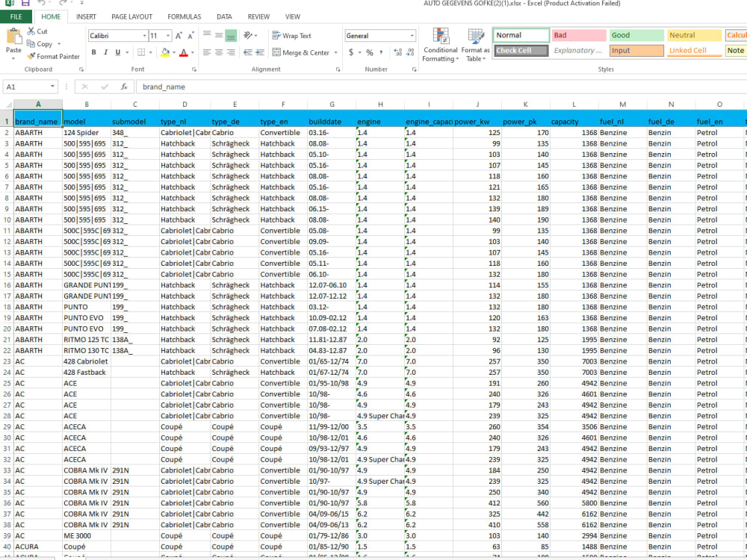Toggle Underline formatting
This screenshot has height=560, width=747.
[x=118, y=52]
